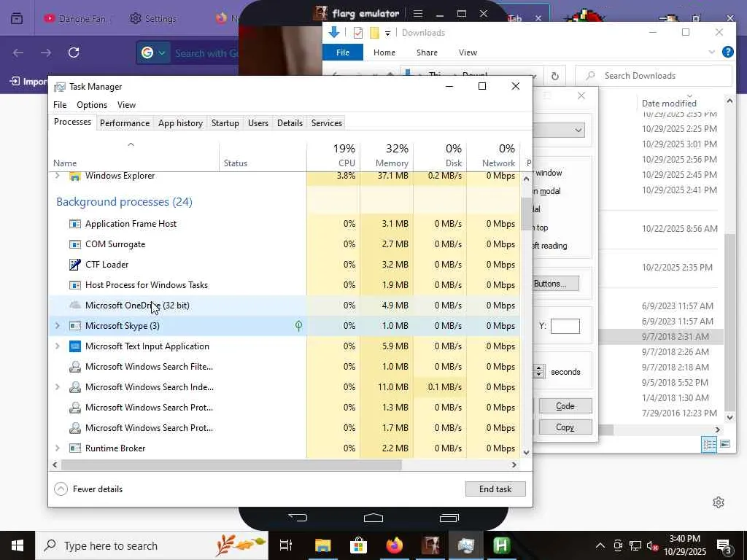Open the browser page settings gear
This screenshot has height=560, width=747.
coord(719,502)
